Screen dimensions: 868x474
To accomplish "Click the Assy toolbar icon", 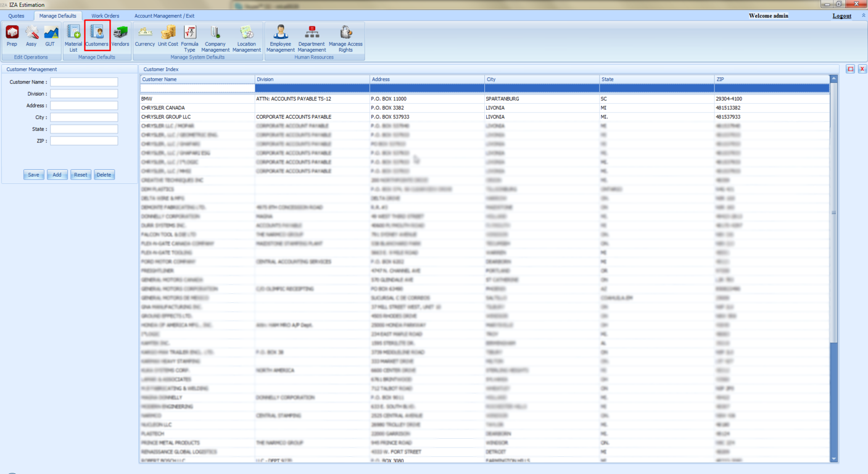I will point(31,36).
